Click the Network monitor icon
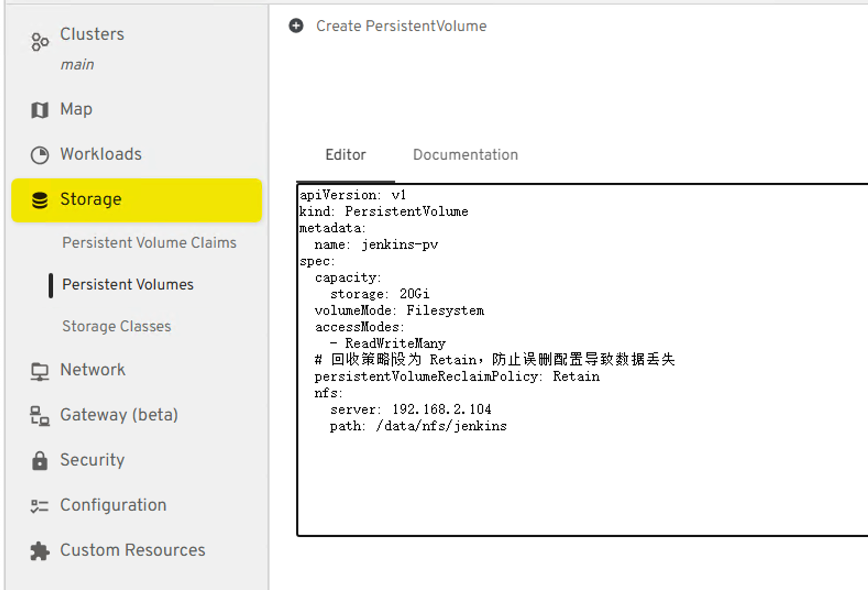The image size is (868, 590). [x=40, y=372]
